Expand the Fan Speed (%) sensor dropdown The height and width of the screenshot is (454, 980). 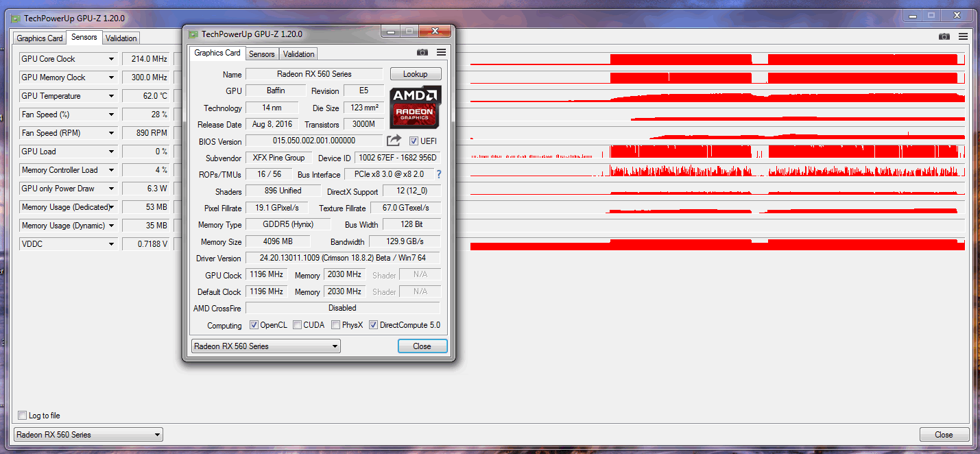[111, 115]
